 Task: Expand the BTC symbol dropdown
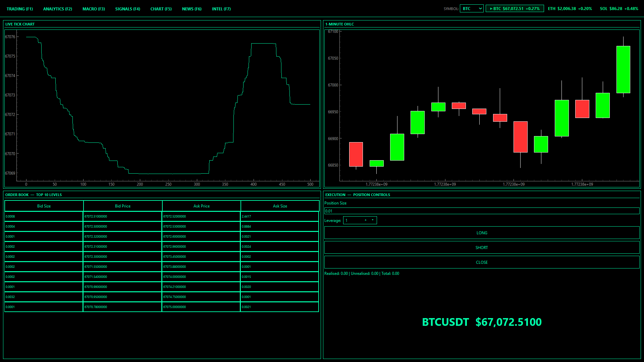point(471,9)
